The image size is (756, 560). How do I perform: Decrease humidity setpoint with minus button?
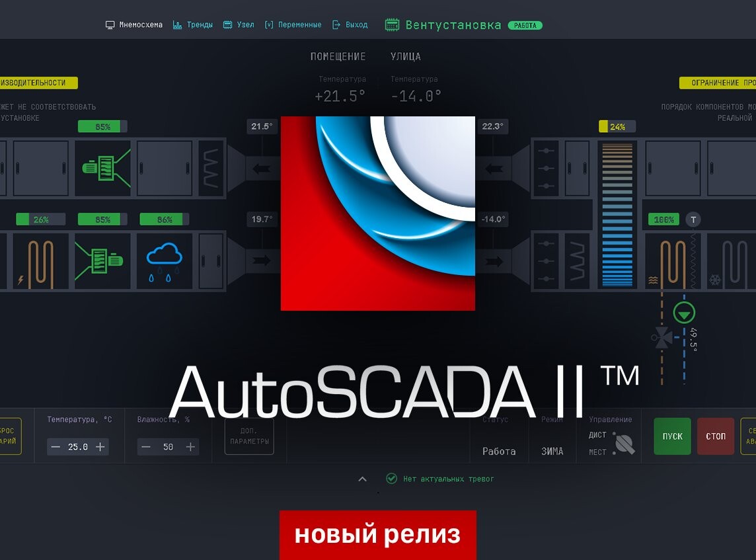[147, 447]
